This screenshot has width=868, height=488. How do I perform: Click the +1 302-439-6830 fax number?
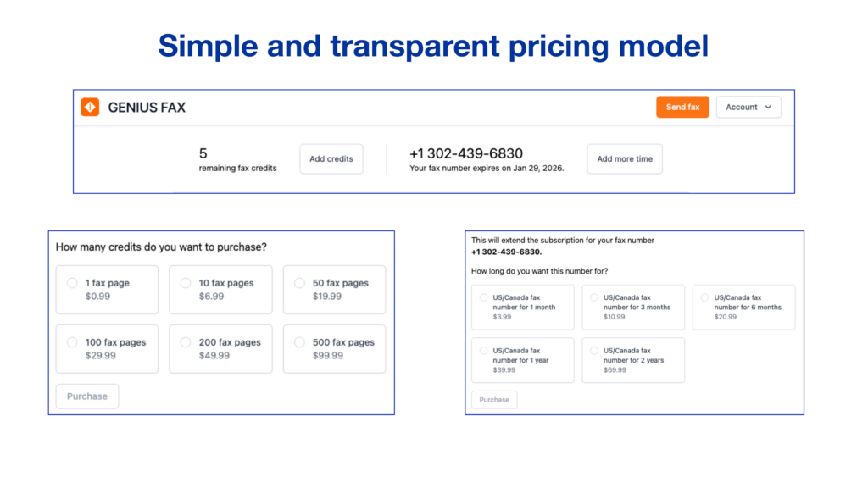[466, 153]
